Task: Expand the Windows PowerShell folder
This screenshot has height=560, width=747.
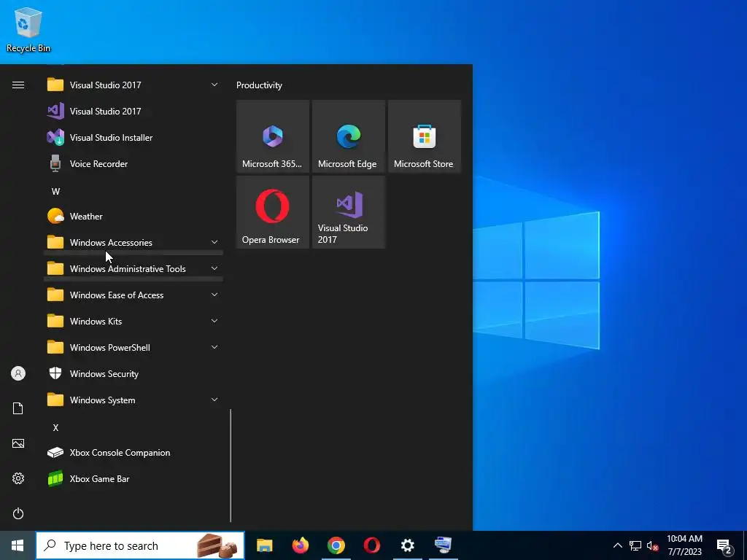Action: tap(133, 348)
